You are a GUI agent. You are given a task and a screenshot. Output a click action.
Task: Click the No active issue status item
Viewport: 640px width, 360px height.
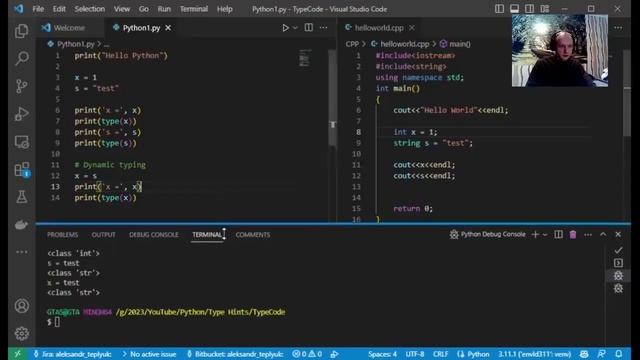click(149, 354)
